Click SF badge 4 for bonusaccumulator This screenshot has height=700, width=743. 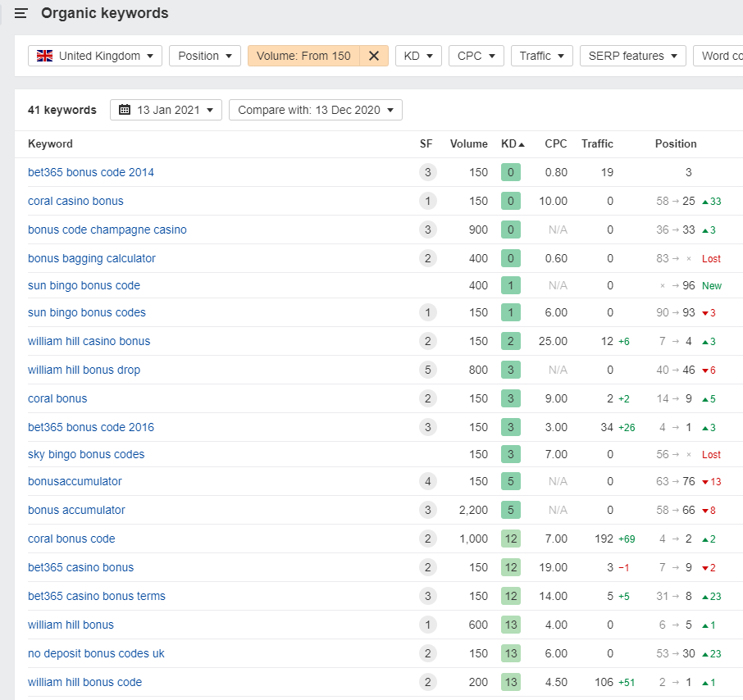point(426,481)
